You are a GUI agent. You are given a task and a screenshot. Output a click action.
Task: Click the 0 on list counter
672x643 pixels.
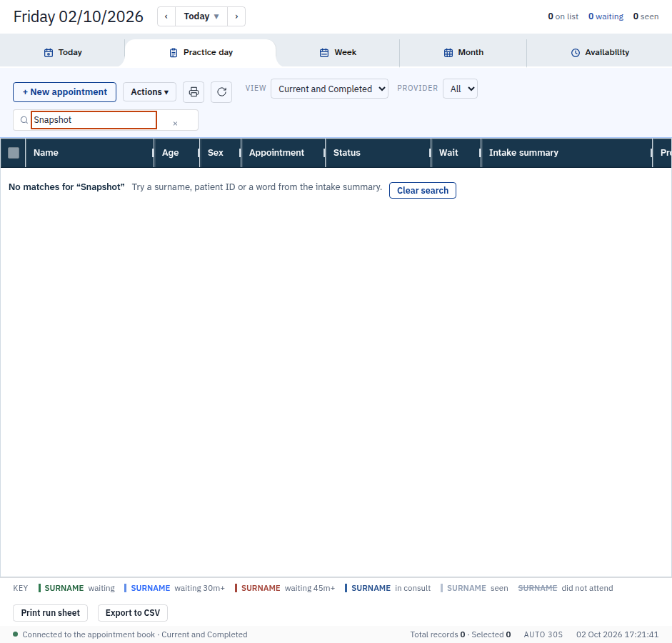click(563, 16)
